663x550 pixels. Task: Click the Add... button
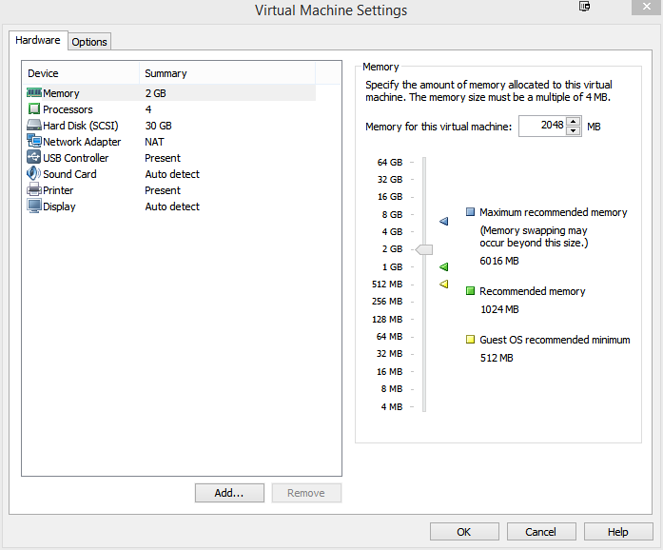point(230,493)
